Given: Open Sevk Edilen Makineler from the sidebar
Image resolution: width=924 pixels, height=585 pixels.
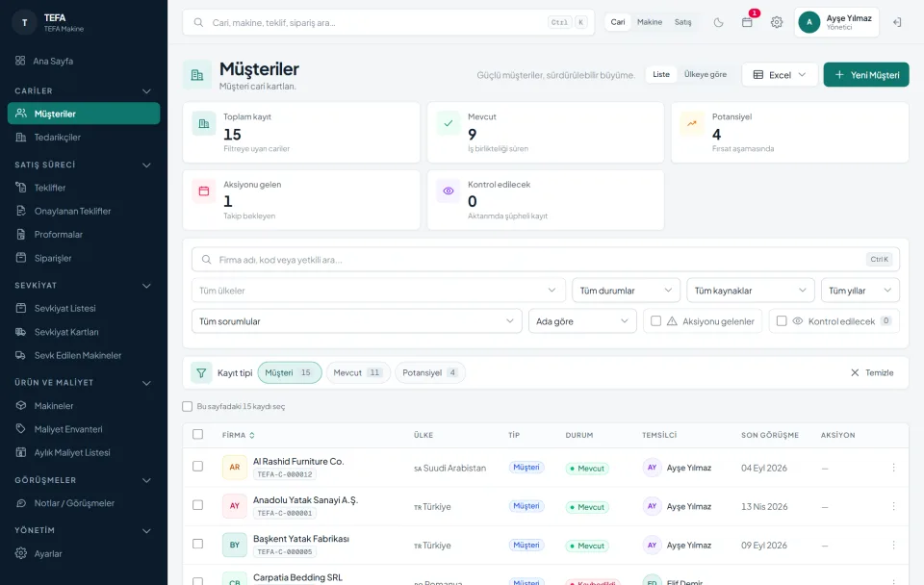Looking at the screenshot, I should (x=78, y=355).
